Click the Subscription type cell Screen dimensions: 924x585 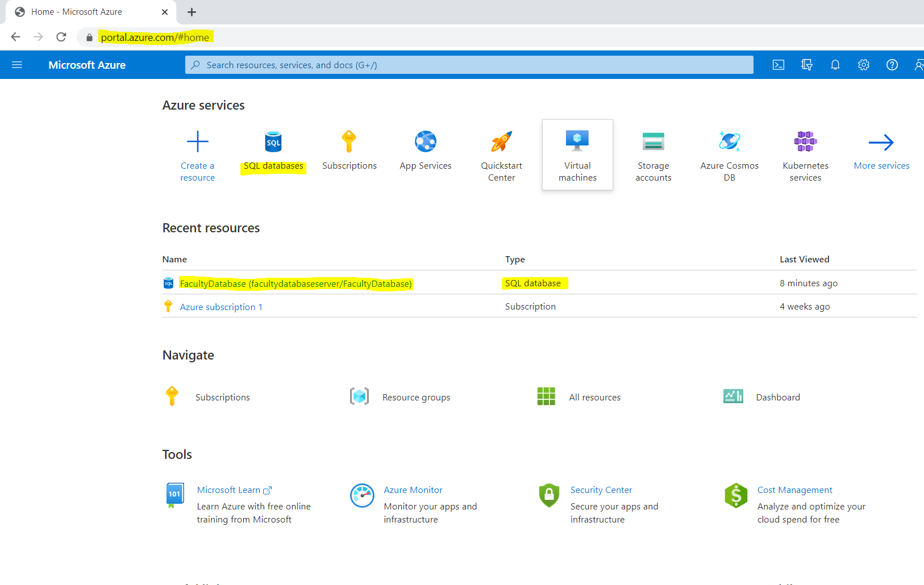point(530,306)
